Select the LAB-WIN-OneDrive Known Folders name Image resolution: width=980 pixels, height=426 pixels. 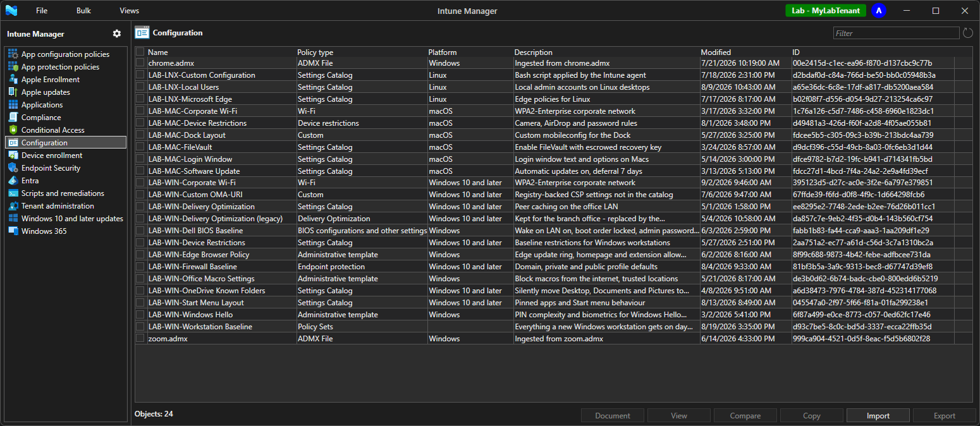(x=206, y=291)
